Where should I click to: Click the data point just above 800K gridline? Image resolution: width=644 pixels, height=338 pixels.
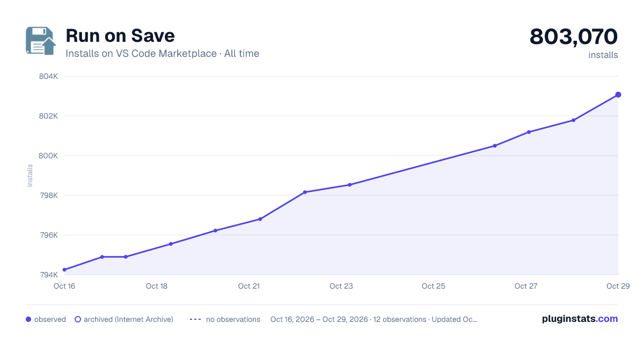(495, 146)
